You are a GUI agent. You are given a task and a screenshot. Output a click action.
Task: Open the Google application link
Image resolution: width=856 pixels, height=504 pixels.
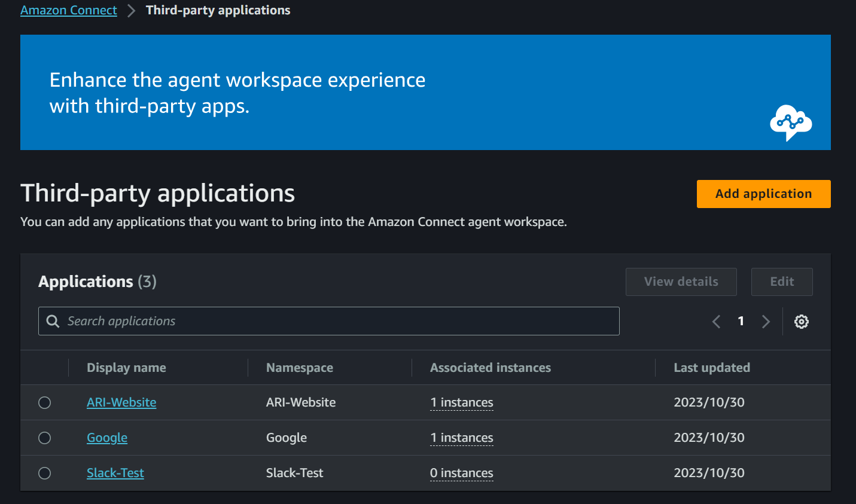[x=107, y=438]
